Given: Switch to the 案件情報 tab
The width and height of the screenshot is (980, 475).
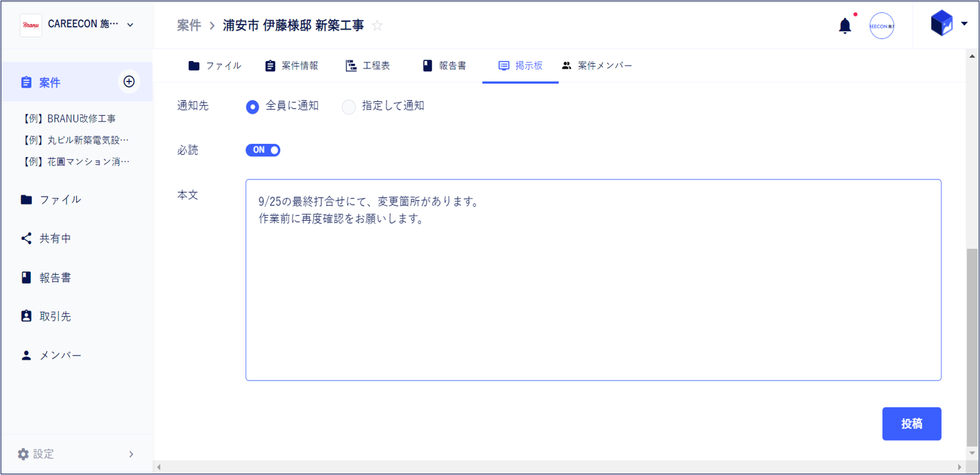Looking at the screenshot, I should click(x=291, y=66).
